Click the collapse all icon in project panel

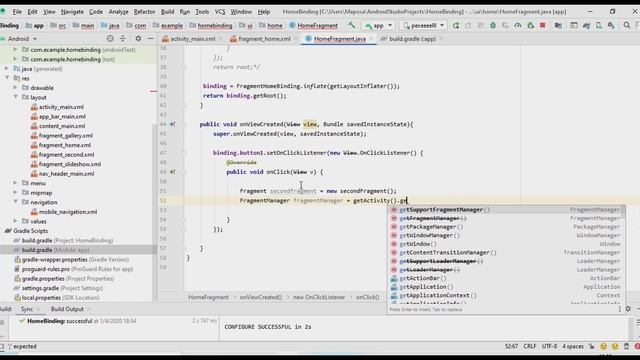(123, 38)
